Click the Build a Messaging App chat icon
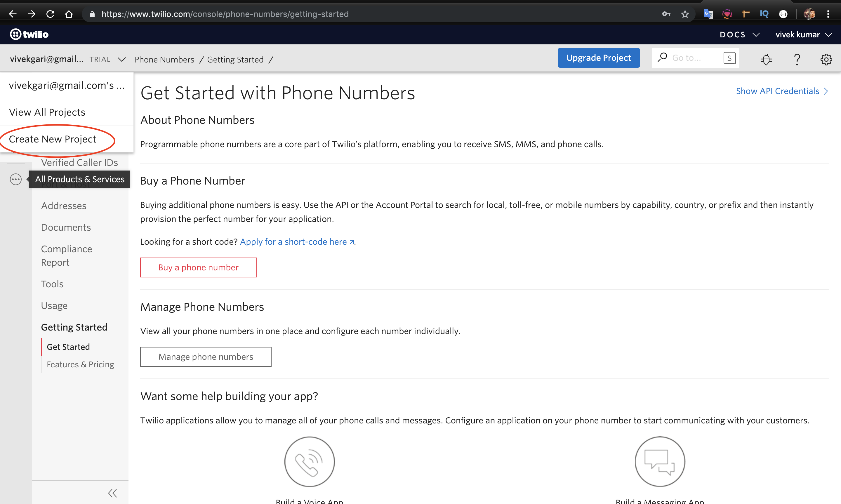The image size is (841, 504). click(660, 462)
